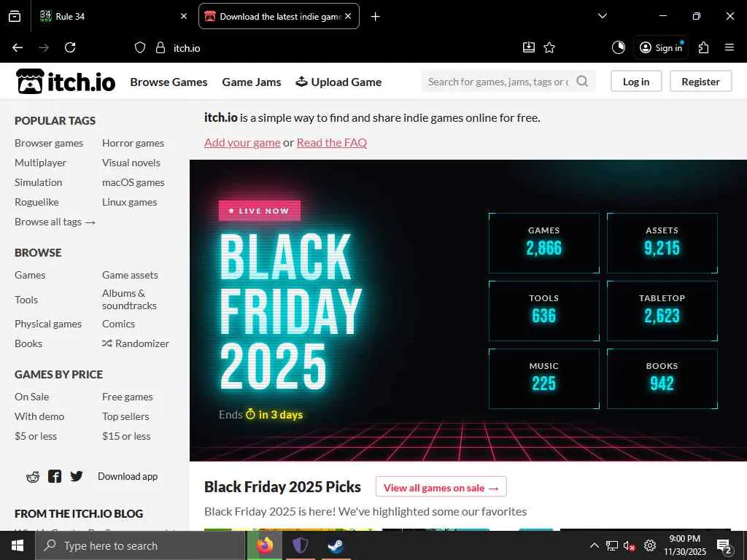Image resolution: width=747 pixels, height=560 pixels.
Task: Open Horror games tag
Action: 133,143
